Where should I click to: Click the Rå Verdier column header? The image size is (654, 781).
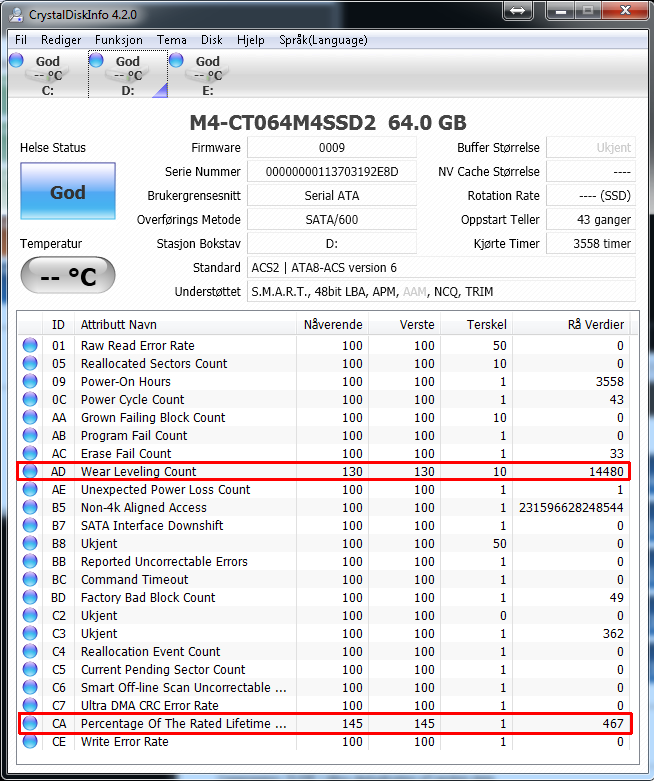(x=571, y=325)
